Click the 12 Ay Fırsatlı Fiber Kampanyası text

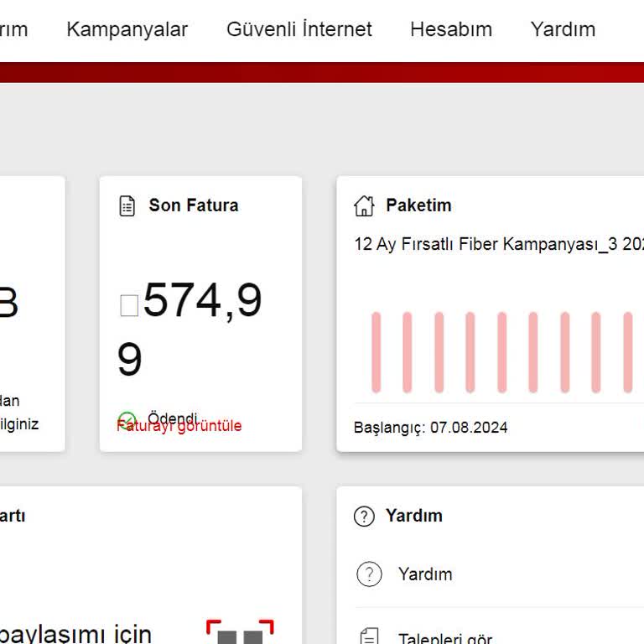pos(499,244)
